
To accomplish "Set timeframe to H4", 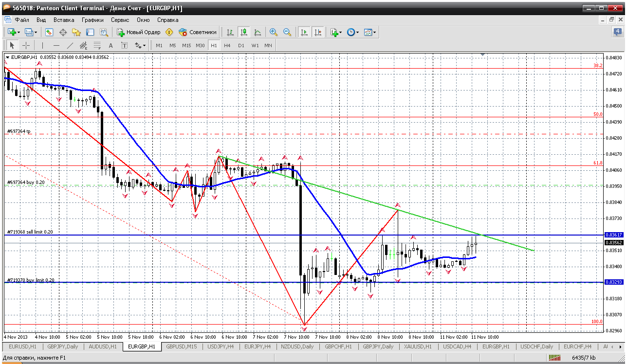I will tap(227, 45).
